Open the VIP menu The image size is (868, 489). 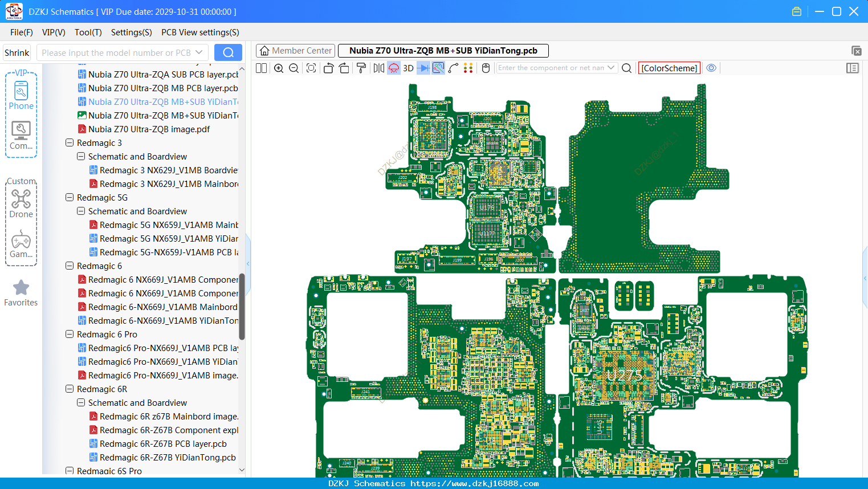[54, 32]
